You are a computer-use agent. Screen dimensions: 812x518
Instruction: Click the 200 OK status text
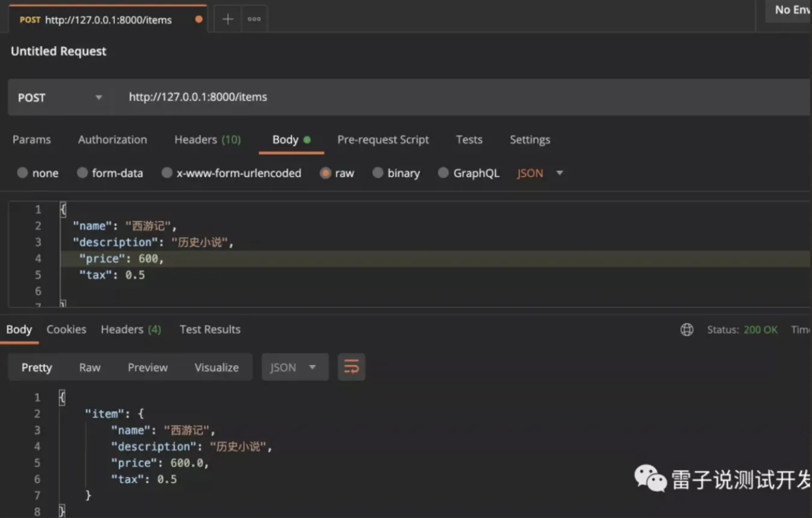761,329
